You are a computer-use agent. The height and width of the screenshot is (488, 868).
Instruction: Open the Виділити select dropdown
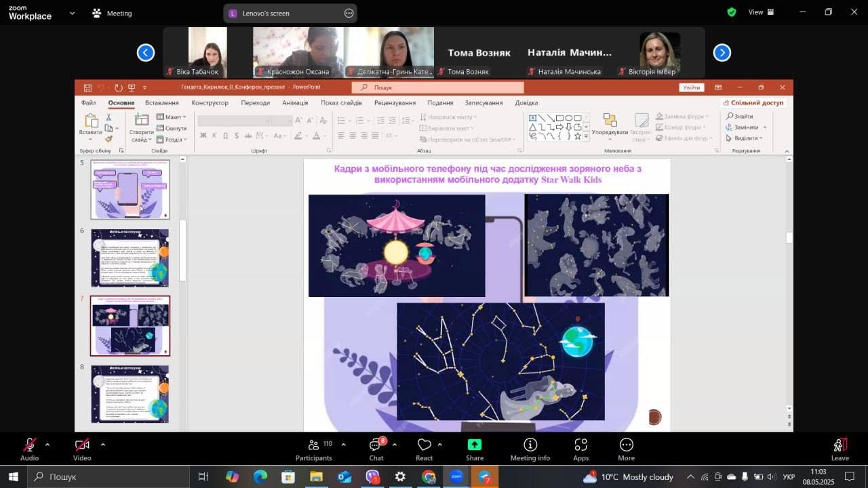pos(745,138)
